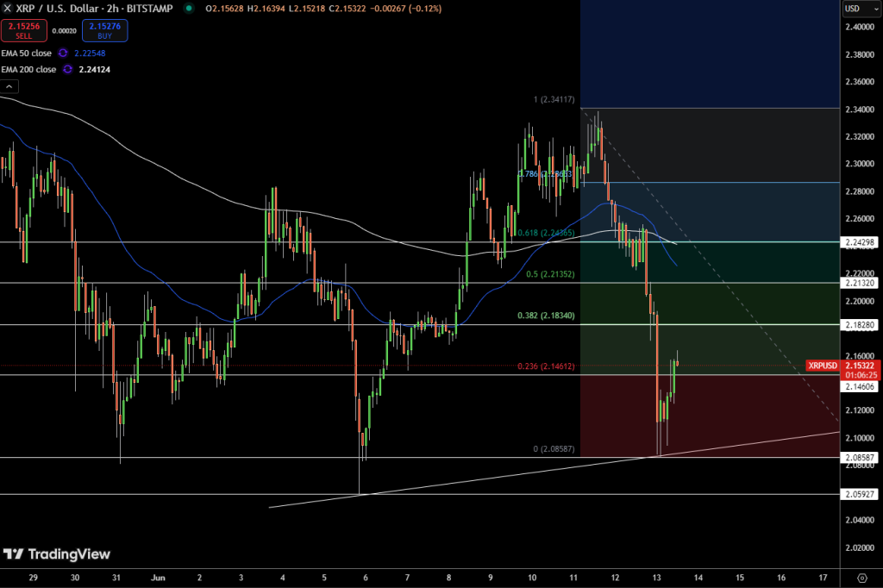Viewport: 883px width, 588px height.
Task: Click the 2.05927 price axis label
Action: (x=860, y=494)
